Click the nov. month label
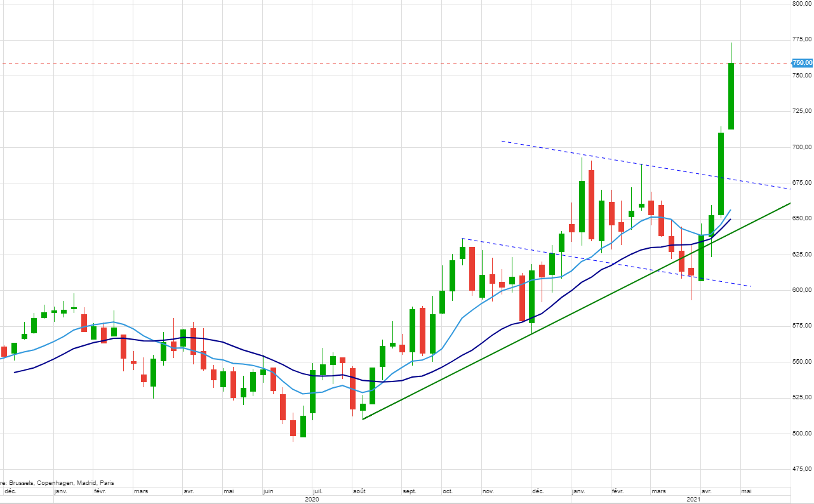 [x=488, y=491]
